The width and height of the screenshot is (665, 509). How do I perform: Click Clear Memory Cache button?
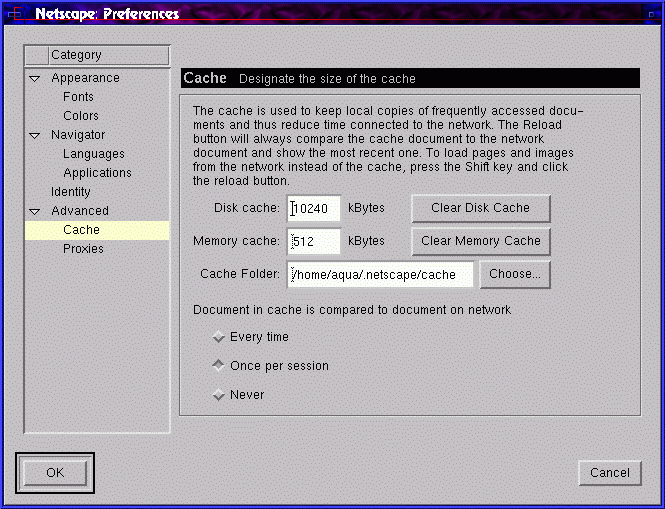tap(481, 241)
